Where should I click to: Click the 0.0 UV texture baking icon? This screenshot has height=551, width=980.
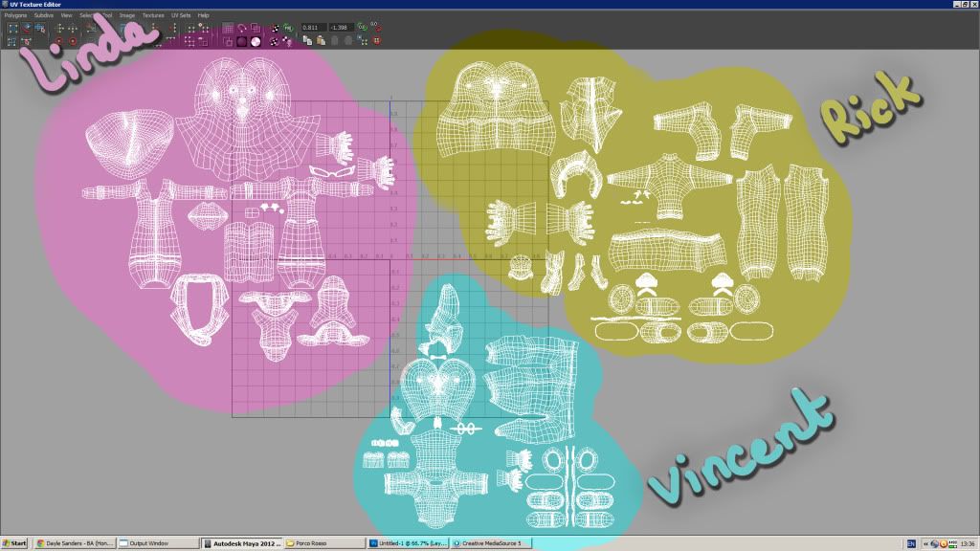[x=375, y=27]
